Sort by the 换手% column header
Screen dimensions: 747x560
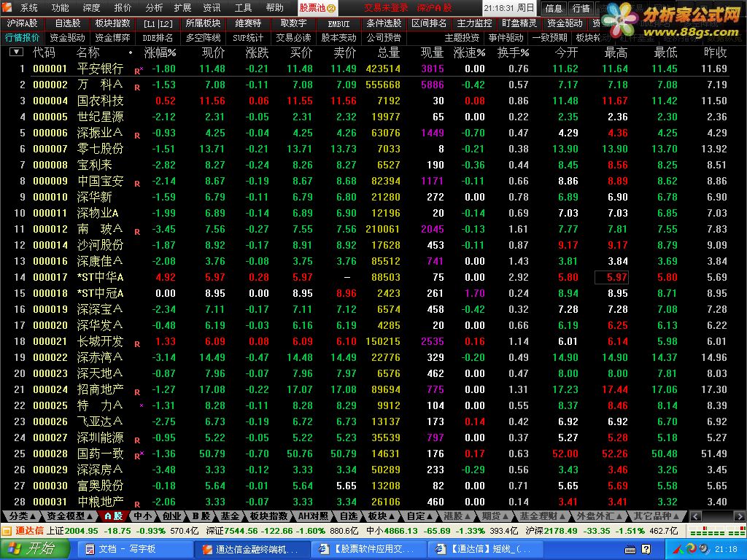pos(513,52)
